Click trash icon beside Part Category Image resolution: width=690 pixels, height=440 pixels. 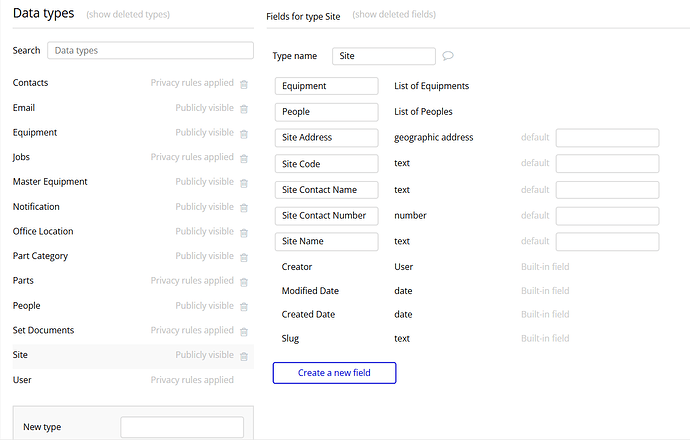click(244, 257)
